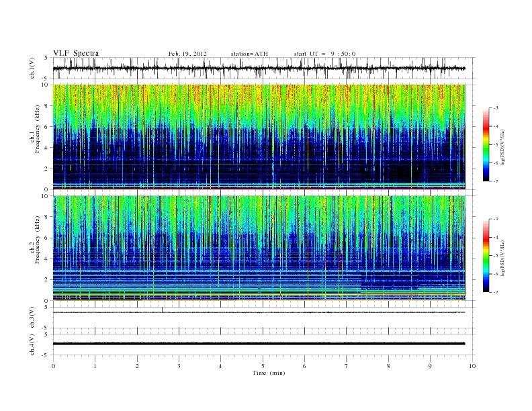This screenshot has width=532, height=411.
Task: Click the "start UT = 9 :50: 0" text
Action: click(x=324, y=54)
